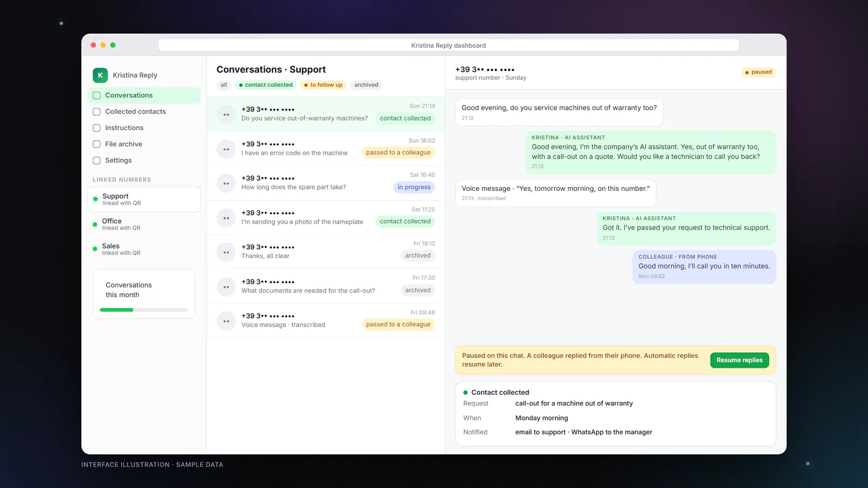Image resolution: width=868 pixels, height=488 pixels.
Task: Filter by to follow up chip
Action: pos(323,85)
